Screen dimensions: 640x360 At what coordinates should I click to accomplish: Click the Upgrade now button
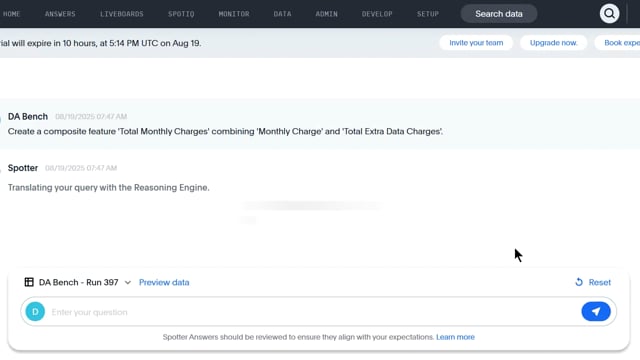(x=553, y=43)
